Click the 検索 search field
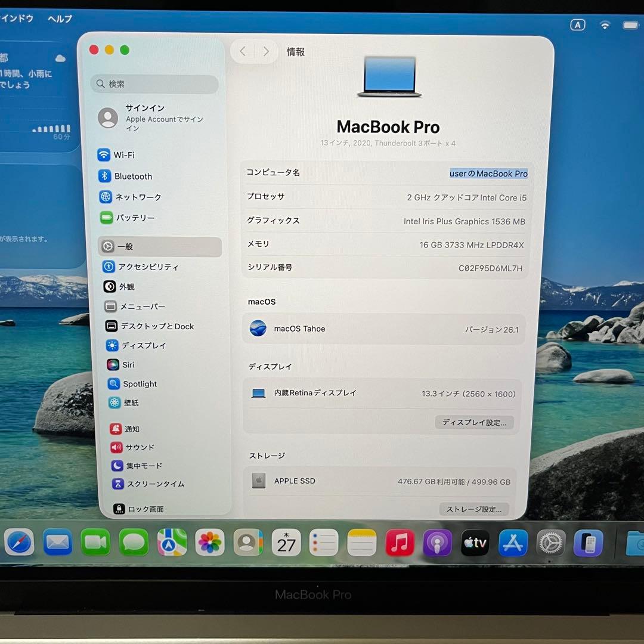Viewport: 644px width, 644px height. 154,84
